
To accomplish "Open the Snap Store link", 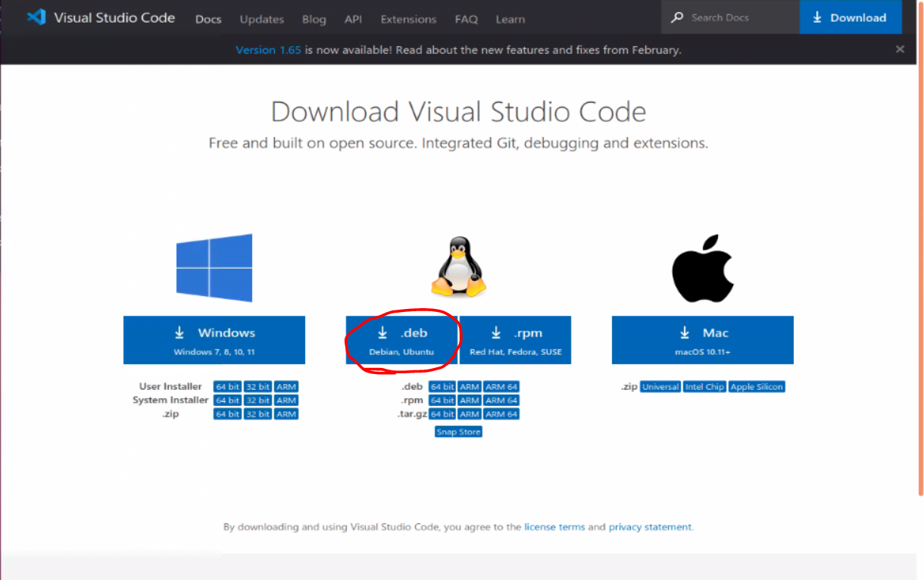I will (458, 432).
